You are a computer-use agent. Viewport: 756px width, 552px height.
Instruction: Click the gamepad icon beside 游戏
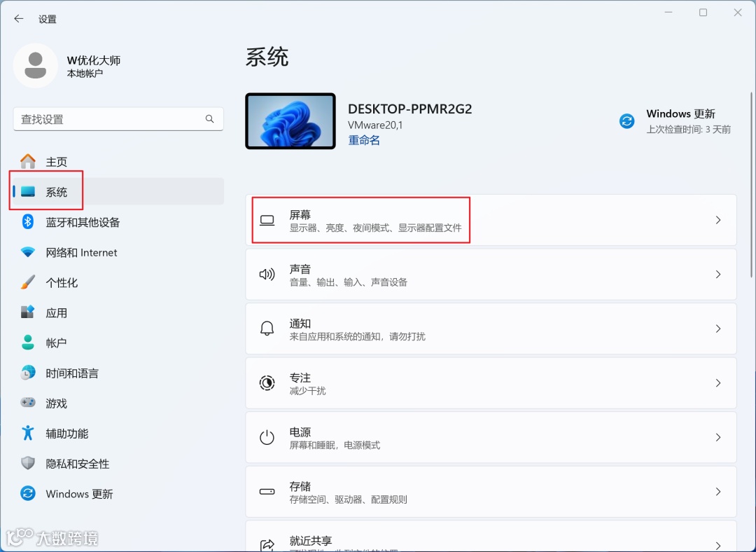pos(28,402)
